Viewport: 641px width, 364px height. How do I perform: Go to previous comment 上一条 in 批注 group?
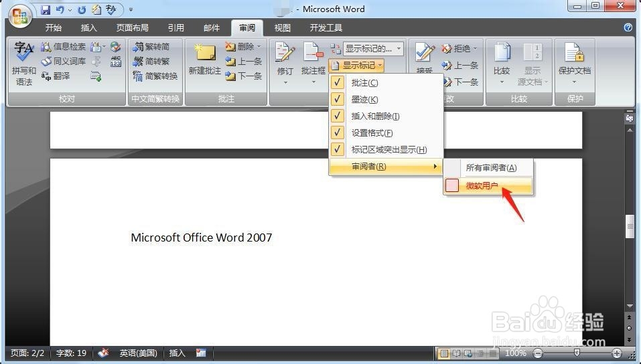[244, 62]
